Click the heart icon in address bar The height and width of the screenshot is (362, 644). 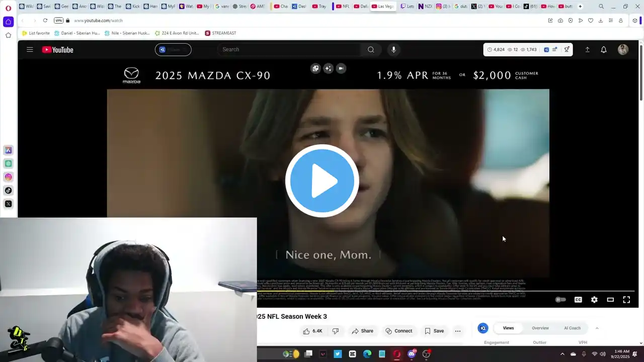pyautogui.click(x=591, y=21)
